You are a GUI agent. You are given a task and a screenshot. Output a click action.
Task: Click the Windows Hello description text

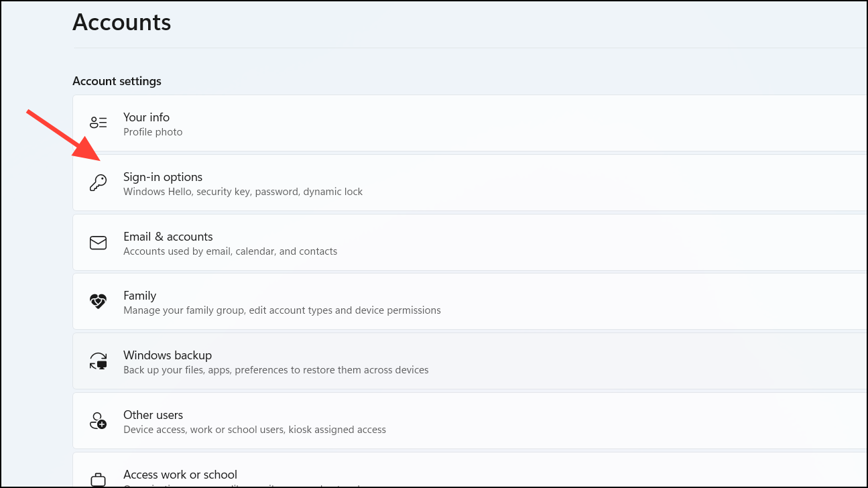242,191
